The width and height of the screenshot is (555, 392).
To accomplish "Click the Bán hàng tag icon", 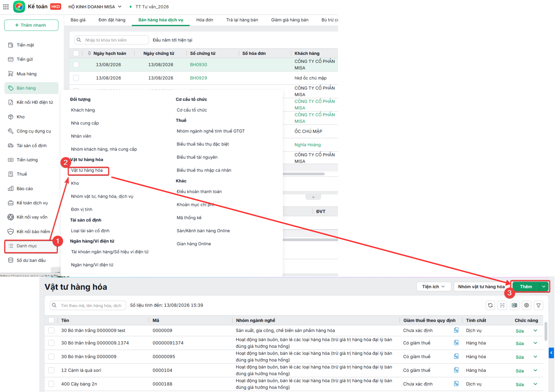I will (x=11, y=88).
